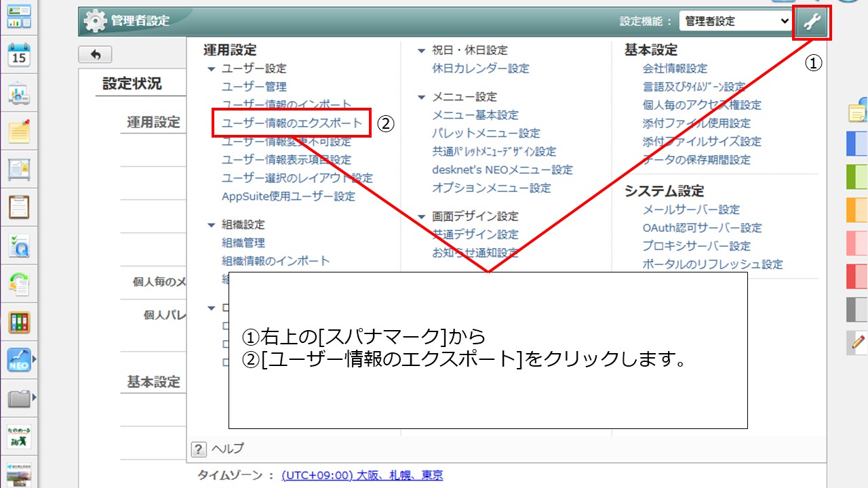
Task: Click the ヘルプ link text
Action: pyautogui.click(x=228, y=449)
